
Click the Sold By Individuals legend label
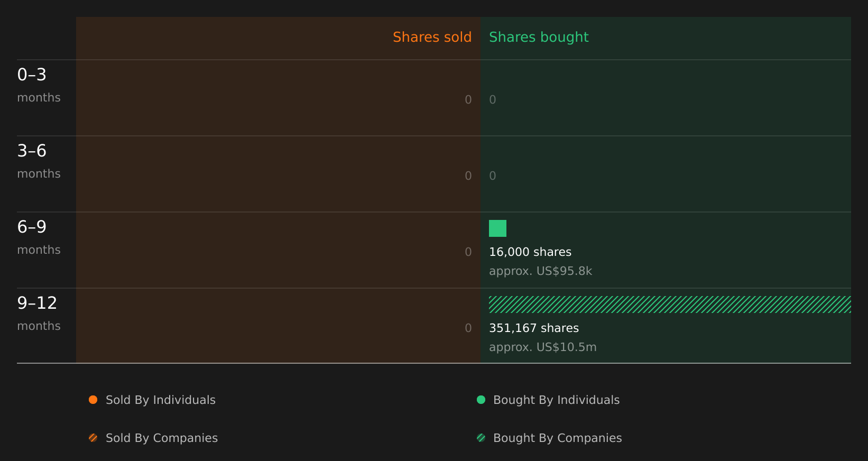click(x=161, y=400)
